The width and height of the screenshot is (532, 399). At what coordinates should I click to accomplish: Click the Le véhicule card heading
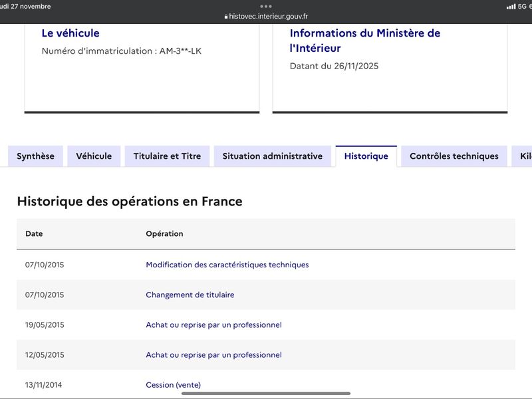(70, 33)
